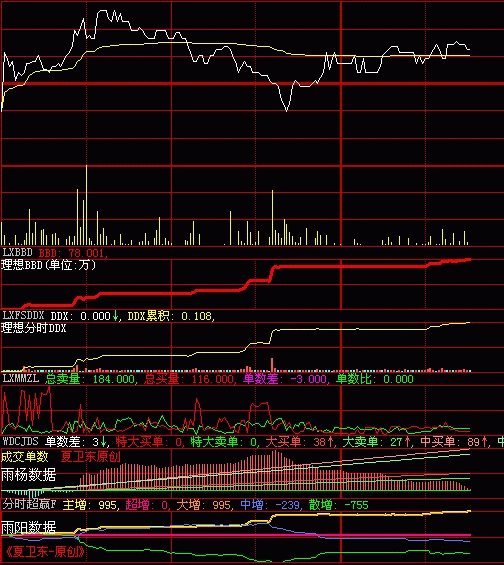The width and height of the screenshot is (504, 565).
Task: Click the LXFSDDX indicator name
Action: click(23, 316)
